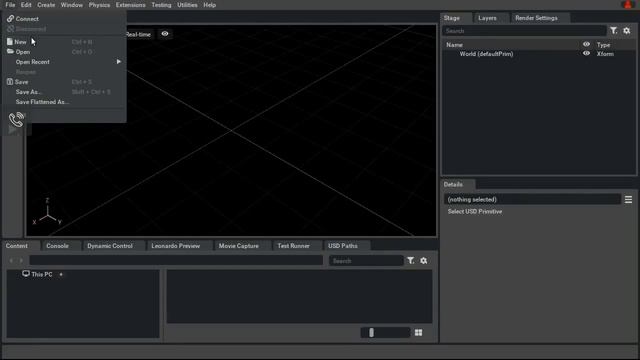Switch to the Render Settings tab
Viewport: 640px width, 360px height.
(x=536, y=18)
